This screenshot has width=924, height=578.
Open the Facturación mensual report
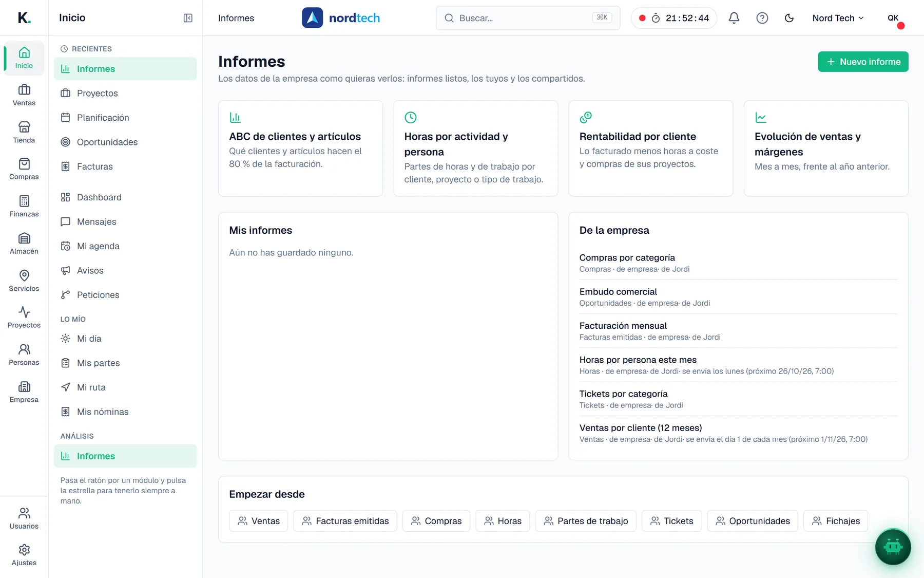pos(738,331)
